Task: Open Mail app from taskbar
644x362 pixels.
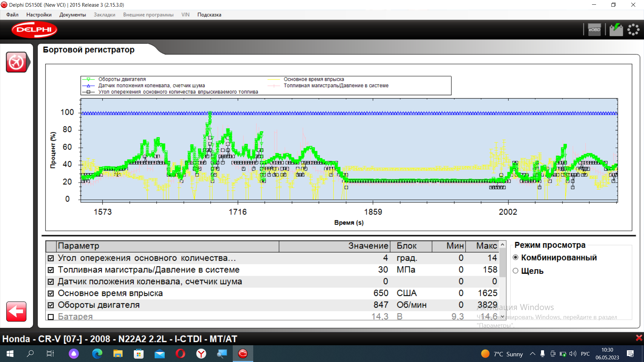Action: pyautogui.click(x=160, y=354)
